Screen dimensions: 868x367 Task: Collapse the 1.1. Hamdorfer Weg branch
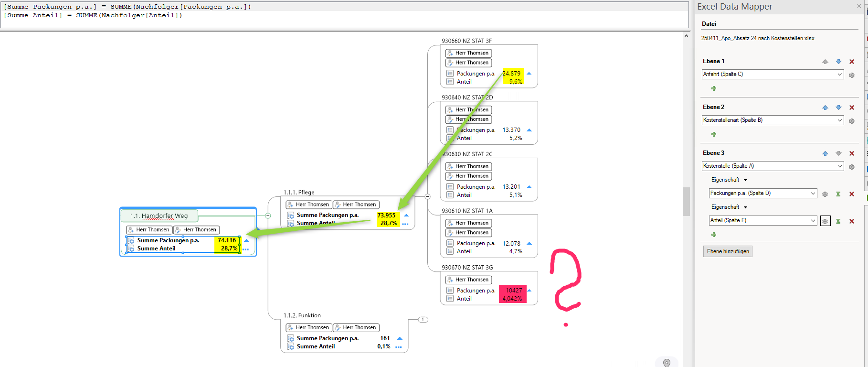coord(268,216)
